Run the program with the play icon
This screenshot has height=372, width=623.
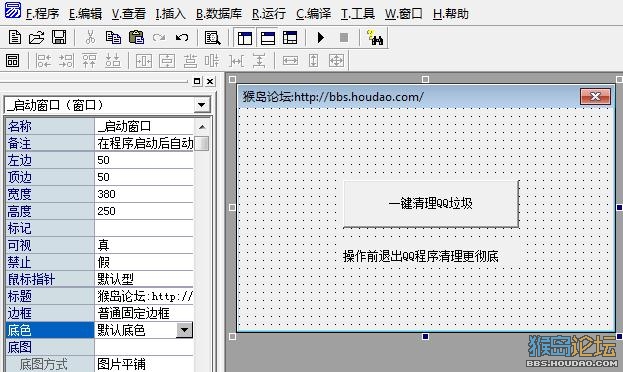[x=321, y=38]
